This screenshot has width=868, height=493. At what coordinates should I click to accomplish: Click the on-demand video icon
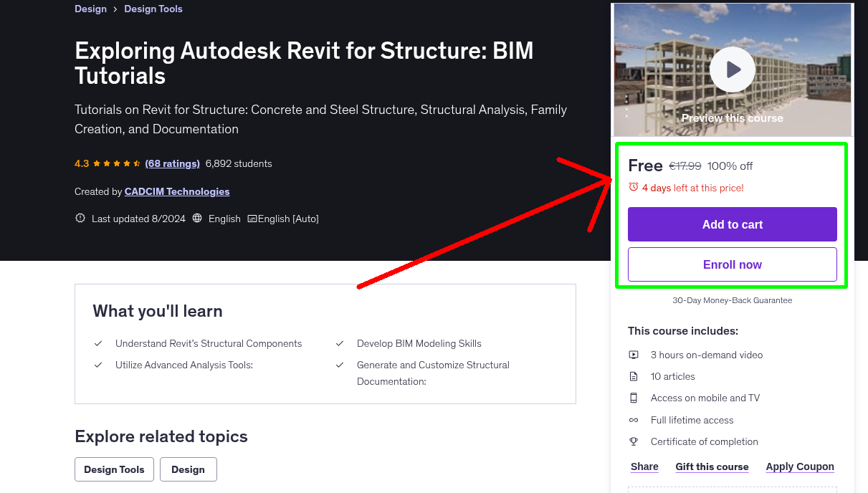click(634, 354)
